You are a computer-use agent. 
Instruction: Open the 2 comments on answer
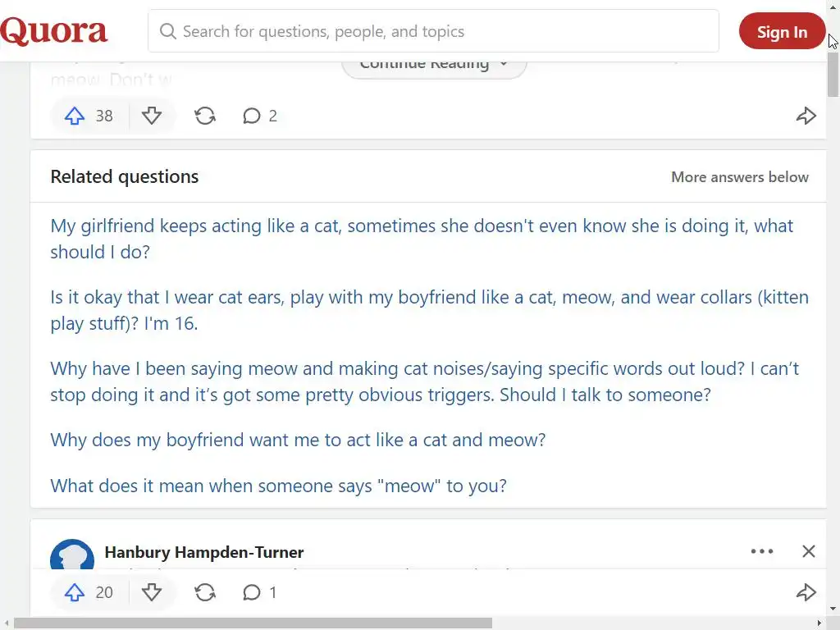coord(260,116)
